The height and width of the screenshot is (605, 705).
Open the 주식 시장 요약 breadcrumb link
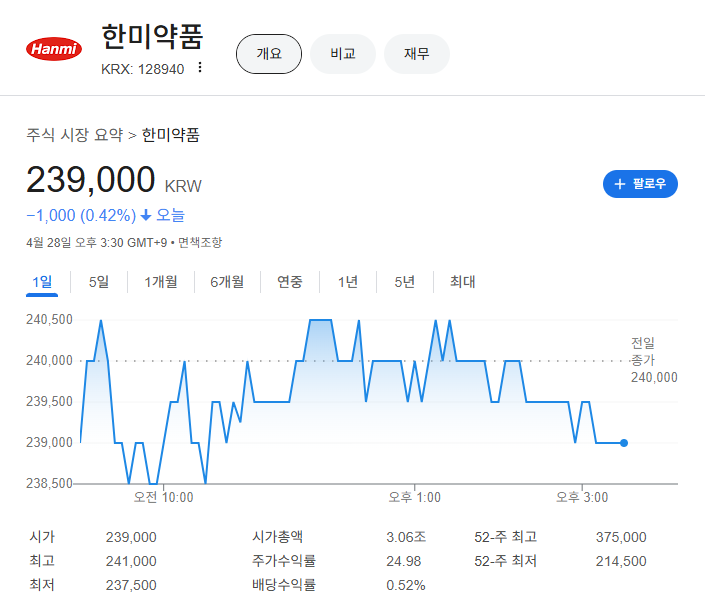[75, 135]
